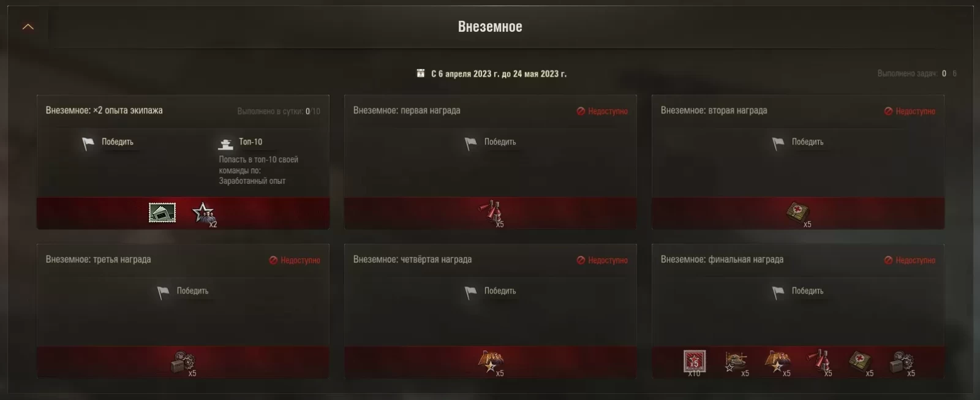Select the repair kit x5 reward in финальная награда
The image size is (980, 400).
click(x=902, y=363)
